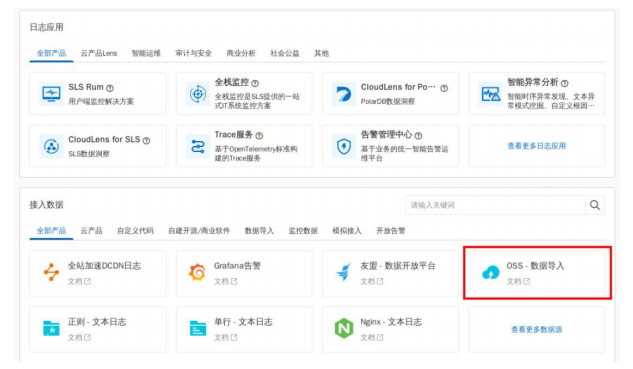Screen dimensions: 633x369
Task: Switch to 云产品 tab in 接入数据
Action: [91, 231]
